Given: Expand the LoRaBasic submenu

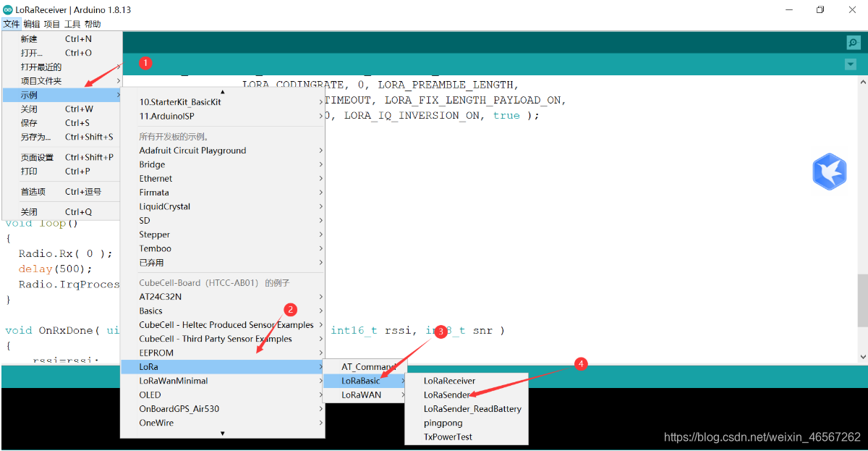Looking at the screenshot, I should point(365,381).
